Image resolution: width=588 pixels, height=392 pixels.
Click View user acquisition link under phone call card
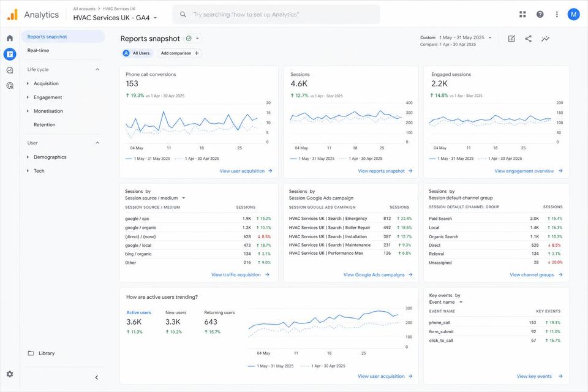pyautogui.click(x=246, y=171)
